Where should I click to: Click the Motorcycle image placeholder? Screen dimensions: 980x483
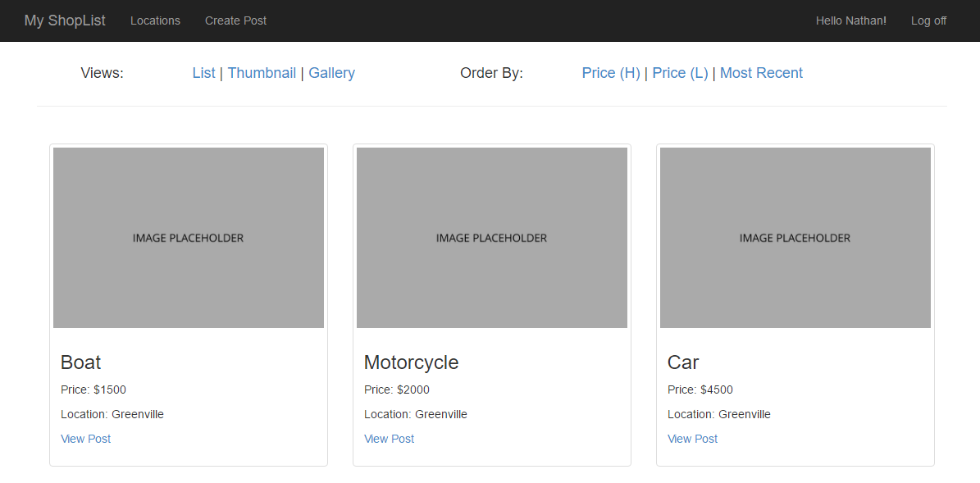[492, 238]
